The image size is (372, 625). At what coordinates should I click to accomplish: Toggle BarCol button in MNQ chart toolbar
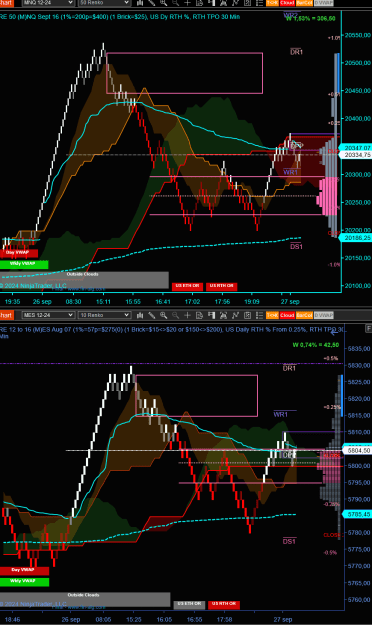(304, 3)
